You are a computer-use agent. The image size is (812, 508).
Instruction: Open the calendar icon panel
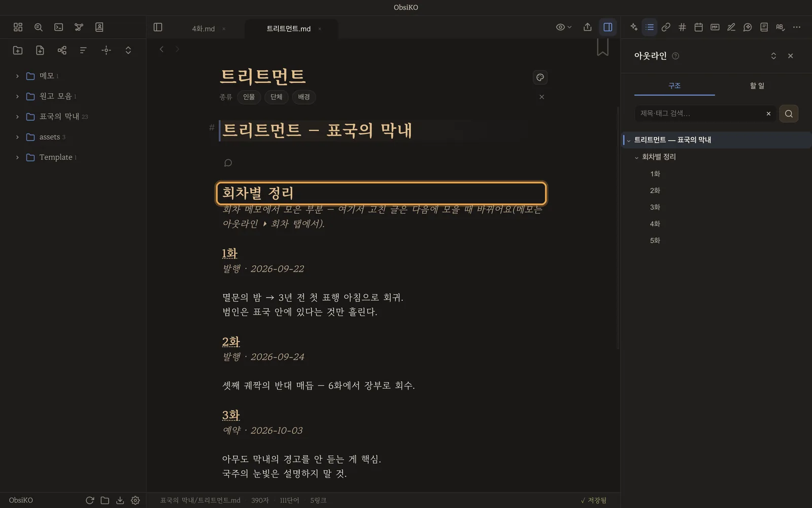tap(698, 27)
